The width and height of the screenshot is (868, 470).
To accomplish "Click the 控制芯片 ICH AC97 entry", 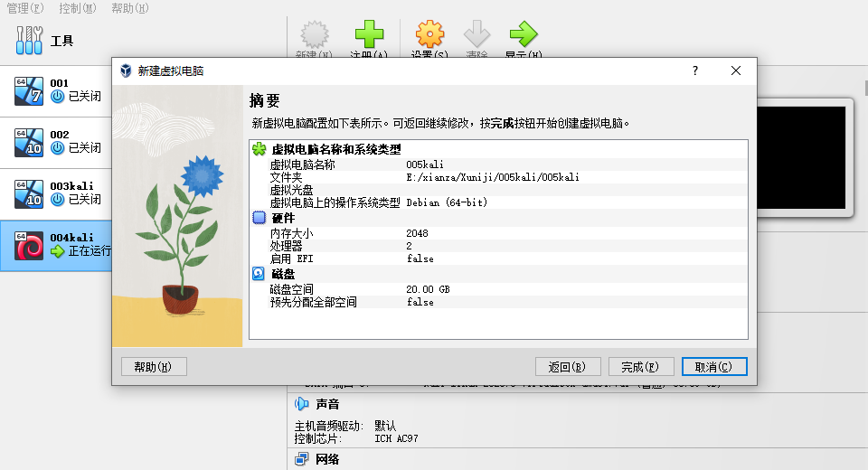I will pos(356,438).
